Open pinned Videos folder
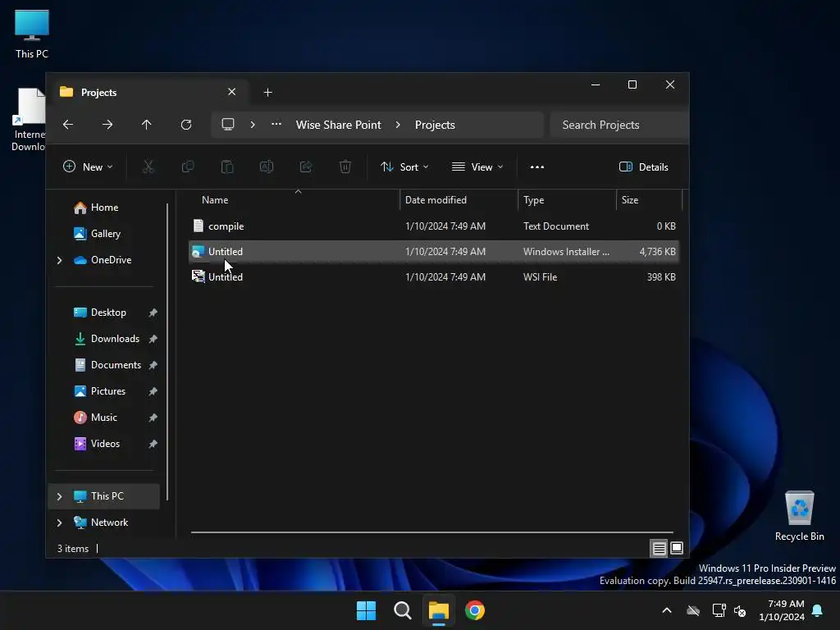The width and height of the screenshot is (840, 630). pyautogui.click(x=105, y=444)
